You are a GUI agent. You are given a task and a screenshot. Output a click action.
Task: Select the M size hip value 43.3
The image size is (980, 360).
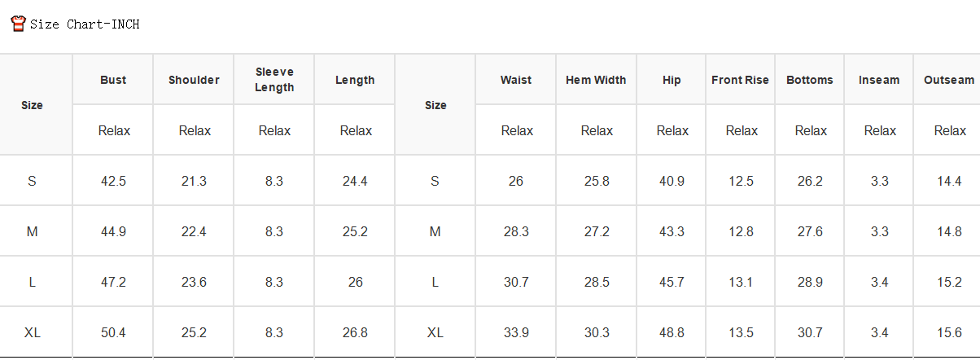pos(672,231)
